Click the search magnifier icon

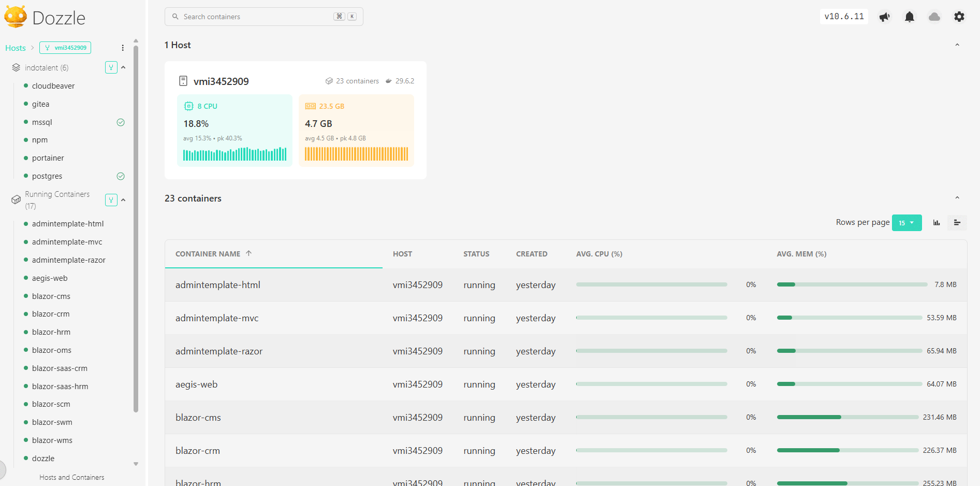(175, 17)
